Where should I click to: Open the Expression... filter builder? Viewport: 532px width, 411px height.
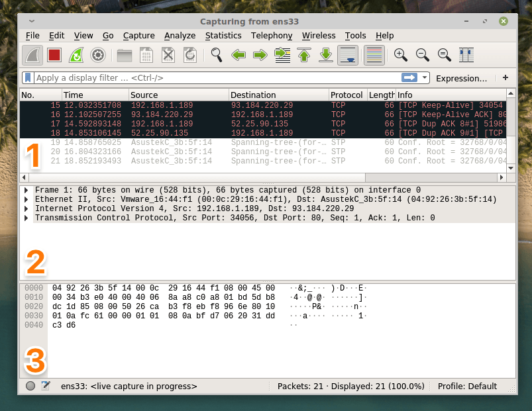click(461, 78)
